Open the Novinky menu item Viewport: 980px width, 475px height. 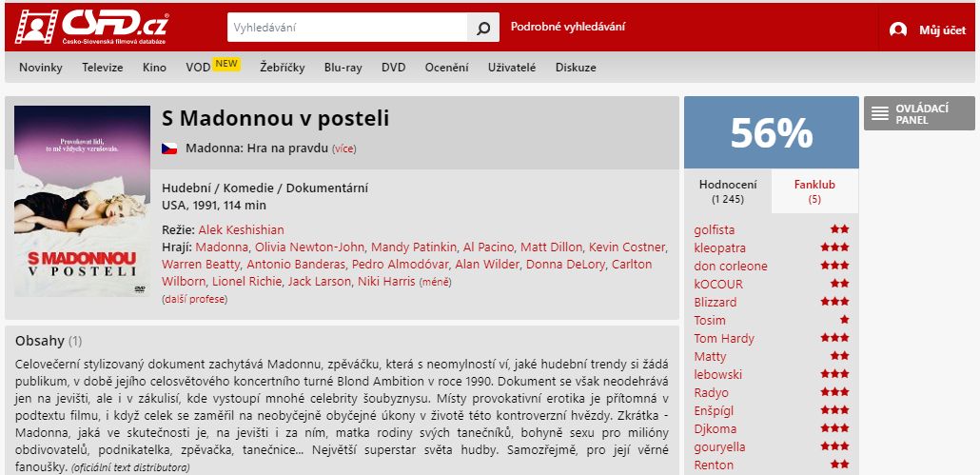pos(41,68)
